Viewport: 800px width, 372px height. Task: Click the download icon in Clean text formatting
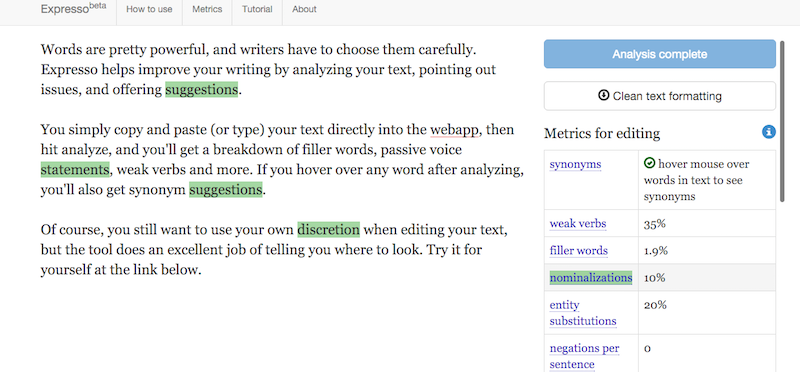(x=604, y=95)
